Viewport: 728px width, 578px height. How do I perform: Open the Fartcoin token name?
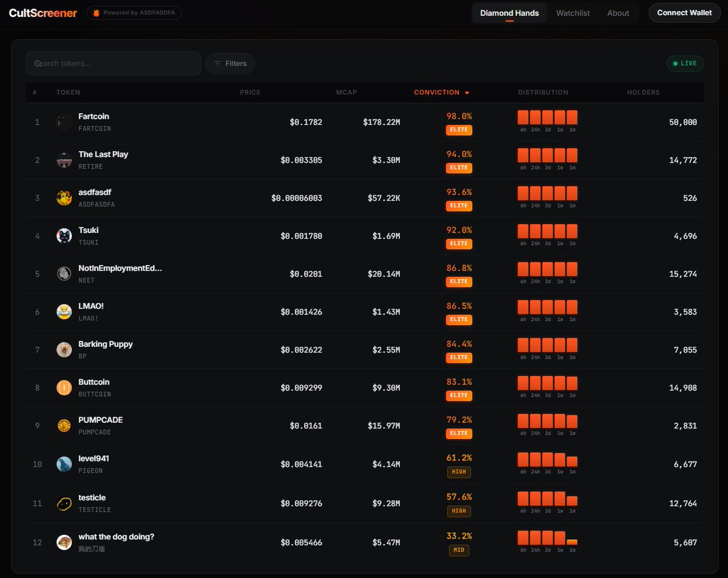[94, 116]
